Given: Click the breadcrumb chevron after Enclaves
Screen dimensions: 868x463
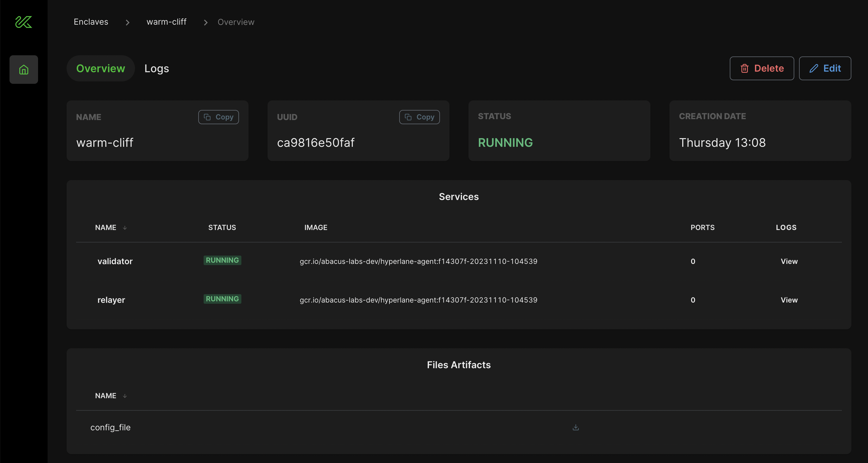Looking at the screenshot, I should (127, 23).
